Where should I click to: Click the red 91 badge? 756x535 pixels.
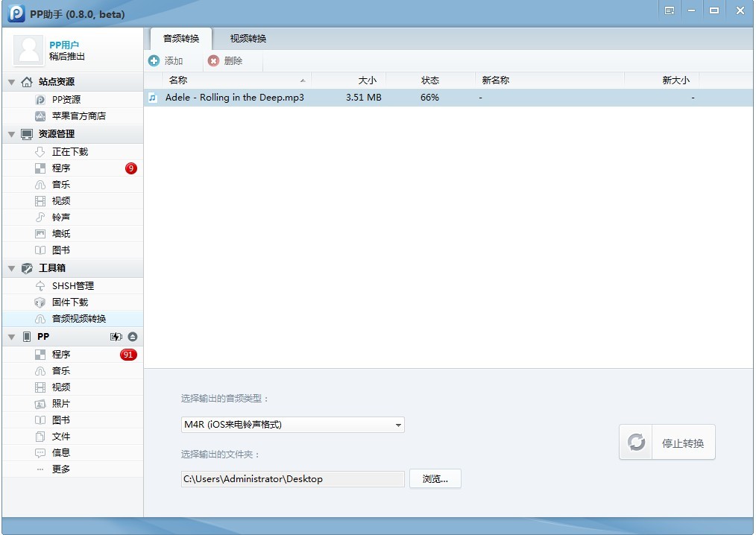point(128,355)
